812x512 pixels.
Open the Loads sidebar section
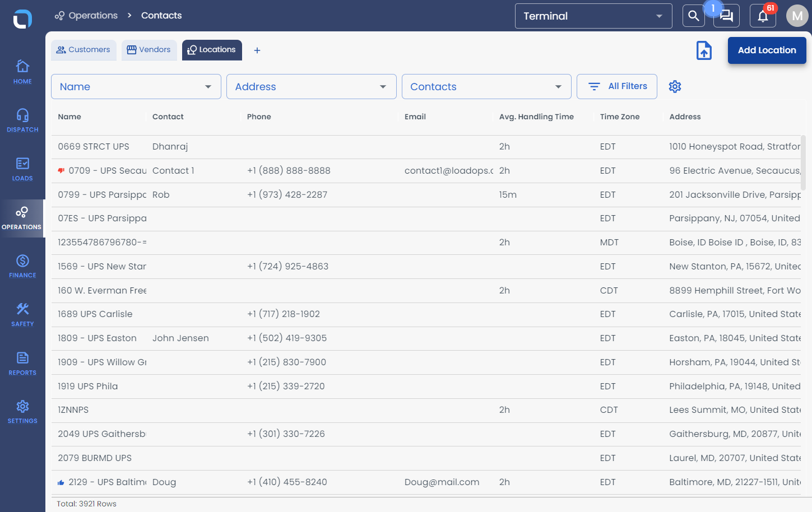pos(22,169)
